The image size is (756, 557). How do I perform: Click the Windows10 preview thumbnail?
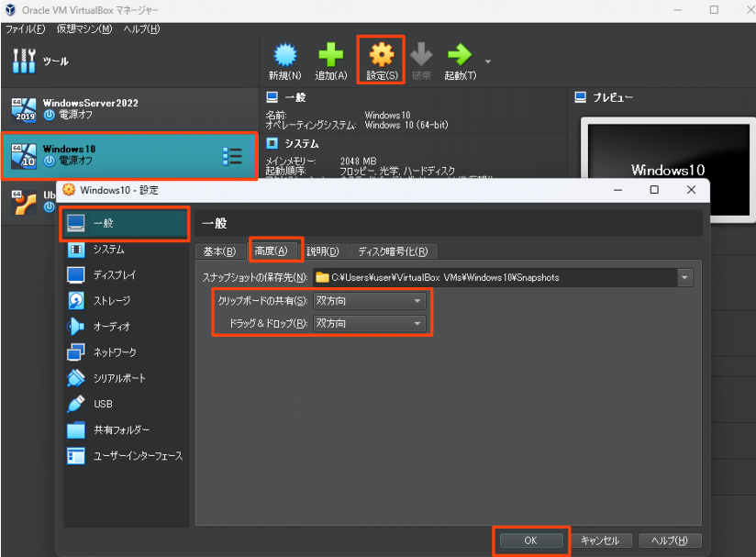668,170
